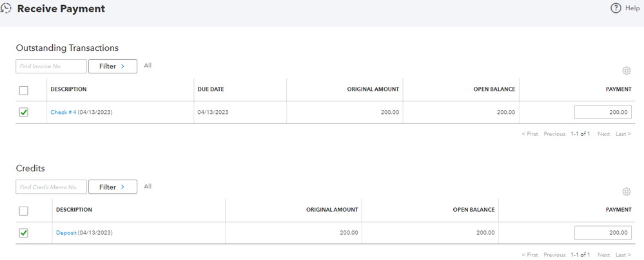Toggle select-all checkbox in Outstanding Transactions header
This screenshot has height=260, width=644.
tap(24, 89)
